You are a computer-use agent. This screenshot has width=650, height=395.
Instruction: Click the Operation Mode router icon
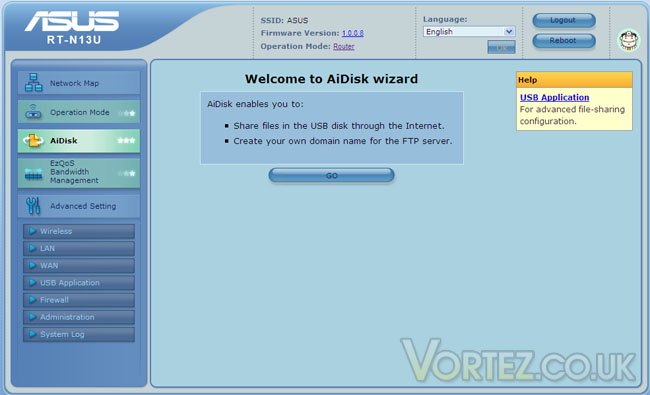pos(33,112)
